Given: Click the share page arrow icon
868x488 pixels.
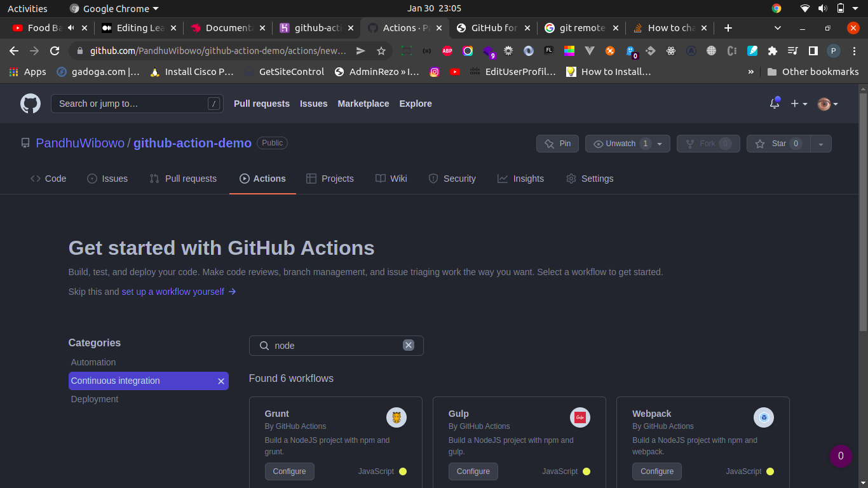Looking at the screenshot, I should [360, 51].
